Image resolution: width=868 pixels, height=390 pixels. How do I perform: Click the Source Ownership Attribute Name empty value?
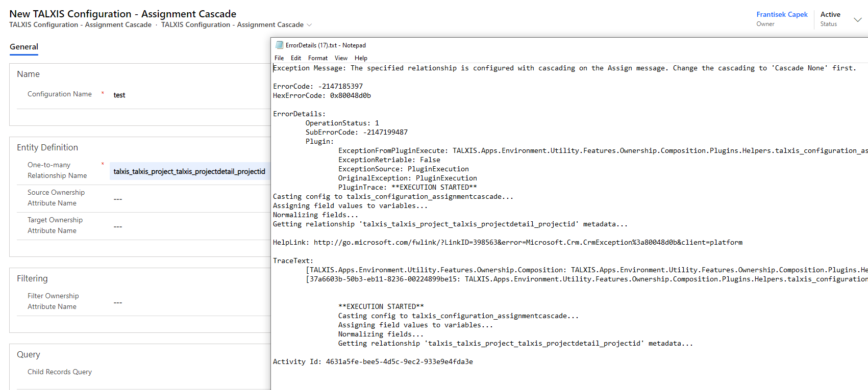pyautogui.click(x=118, y=199)
